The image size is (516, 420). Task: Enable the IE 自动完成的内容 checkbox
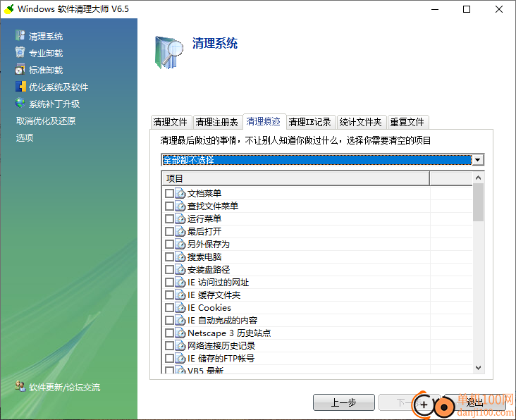169,321
